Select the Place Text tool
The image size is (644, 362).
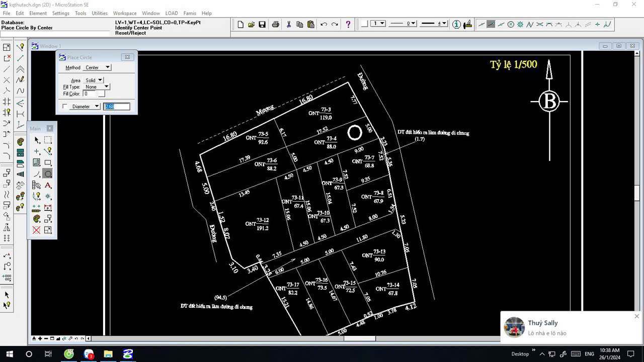[48, 185]
